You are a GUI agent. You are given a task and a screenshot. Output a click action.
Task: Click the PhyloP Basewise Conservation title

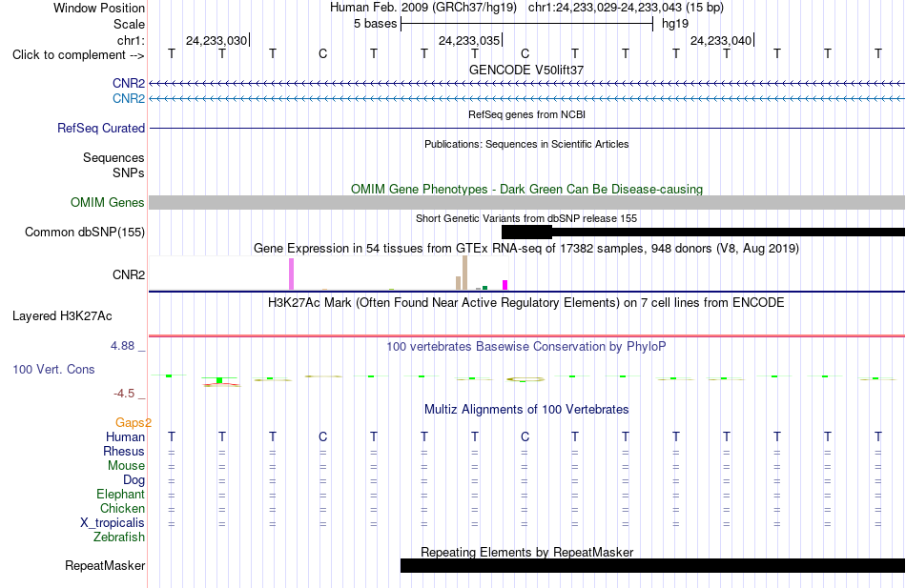pos(526,347)
